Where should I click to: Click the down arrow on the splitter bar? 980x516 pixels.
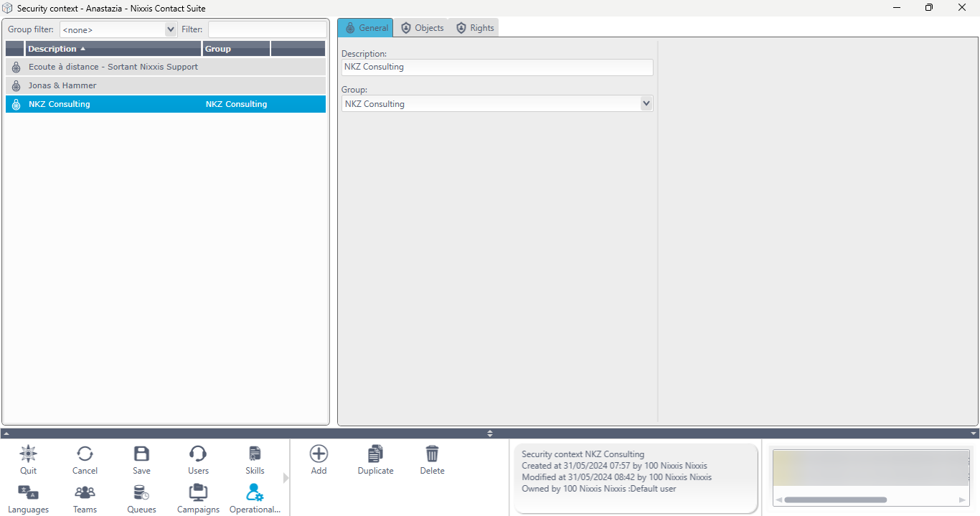point(974,433)
